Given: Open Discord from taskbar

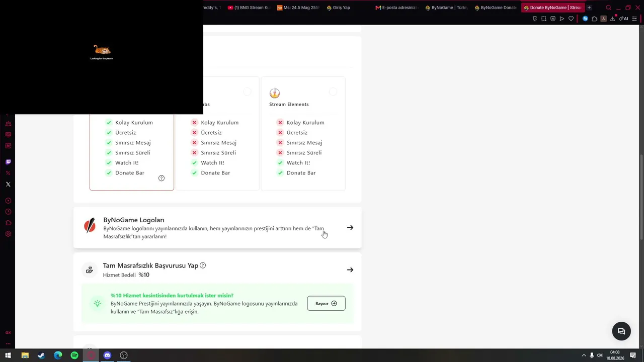Looking at the screenshot, I should (x=107, y=355).
